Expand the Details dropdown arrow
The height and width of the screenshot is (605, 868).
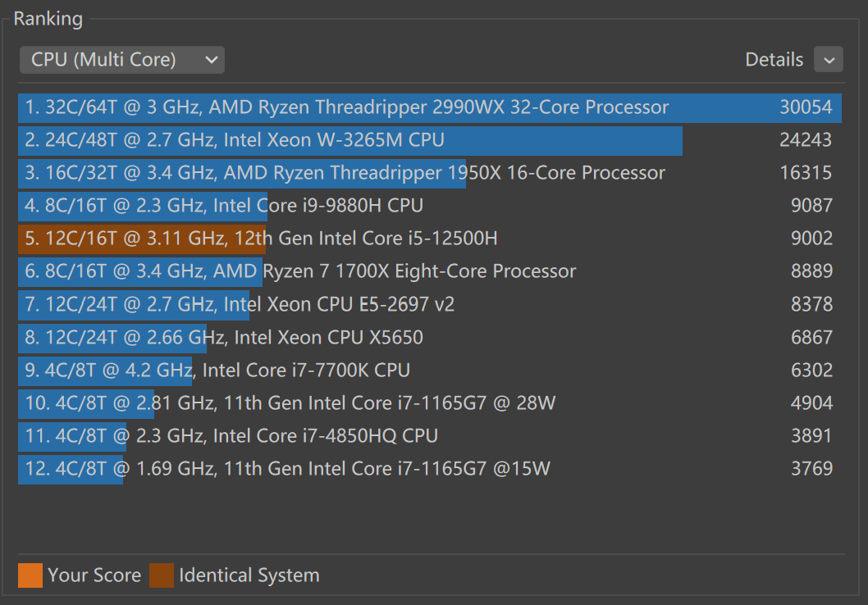[x=828, y=60]
